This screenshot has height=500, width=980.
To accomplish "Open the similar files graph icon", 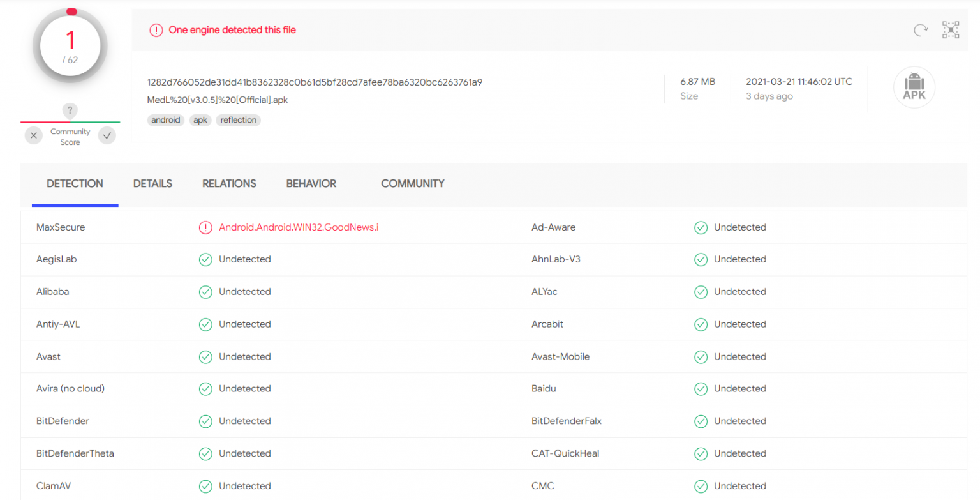I will click(x=951, y=30).
